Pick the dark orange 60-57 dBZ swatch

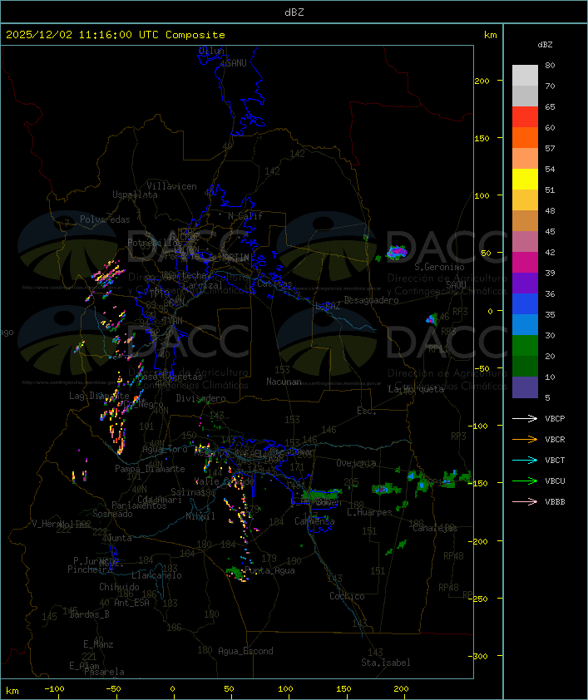(525, 137)
